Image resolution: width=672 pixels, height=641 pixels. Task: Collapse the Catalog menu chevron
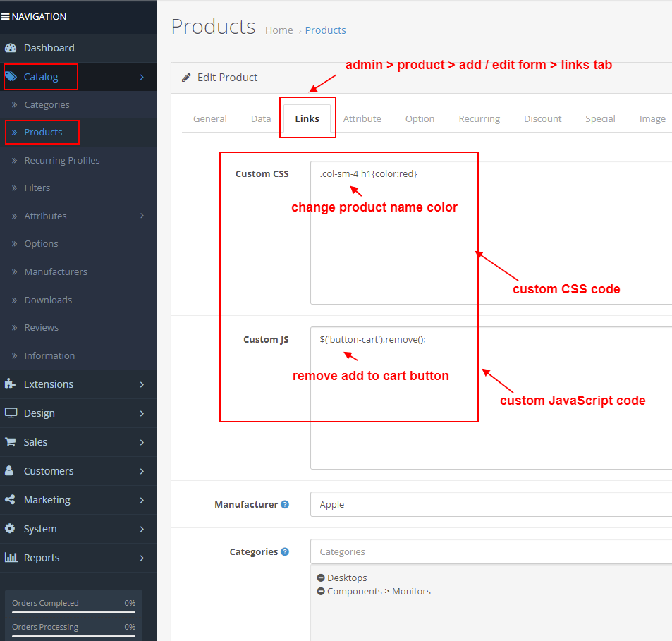[142, 77]
